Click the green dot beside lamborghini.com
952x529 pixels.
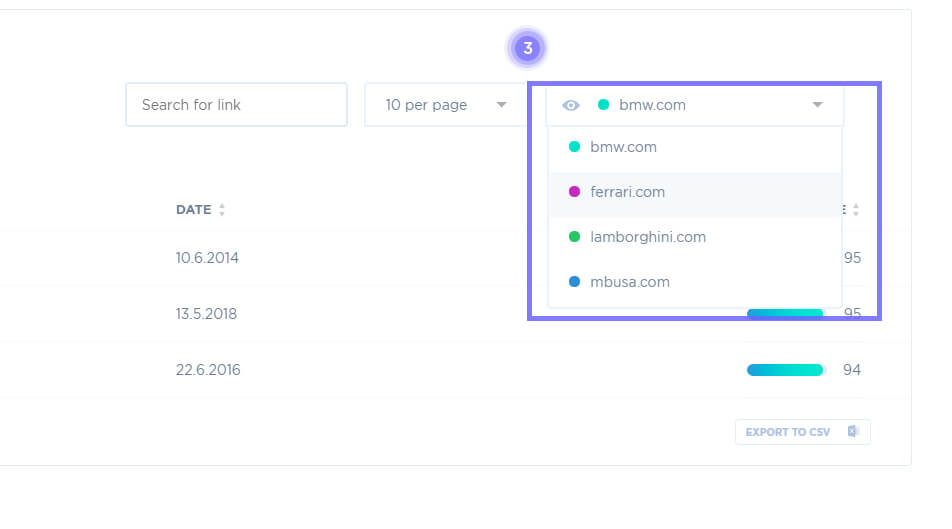(x=574, y=237)
